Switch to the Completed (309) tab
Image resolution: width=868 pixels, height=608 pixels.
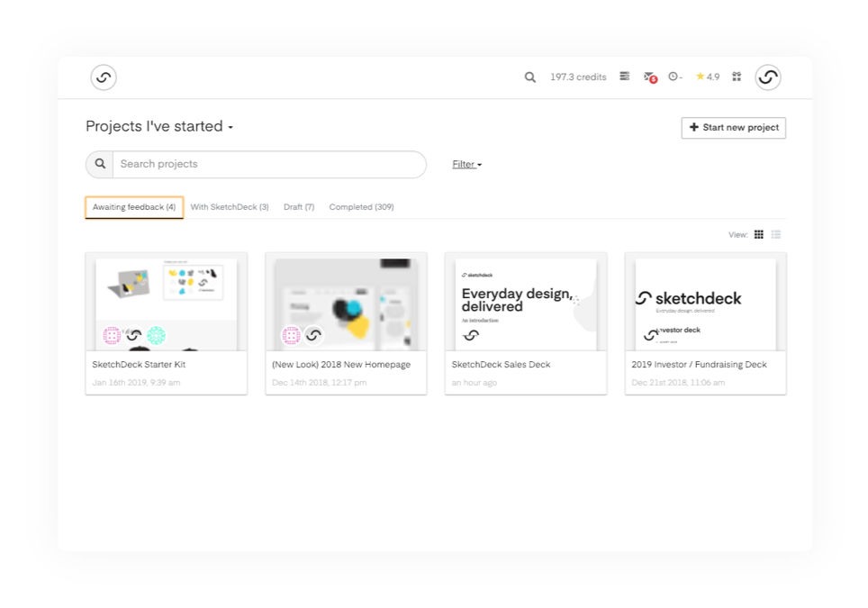tap(361, 207)
